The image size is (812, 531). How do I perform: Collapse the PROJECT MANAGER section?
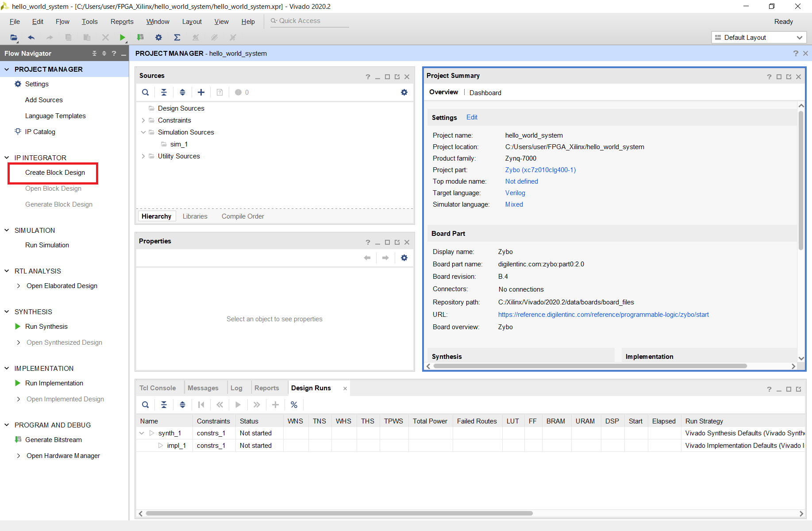point(7,69)
